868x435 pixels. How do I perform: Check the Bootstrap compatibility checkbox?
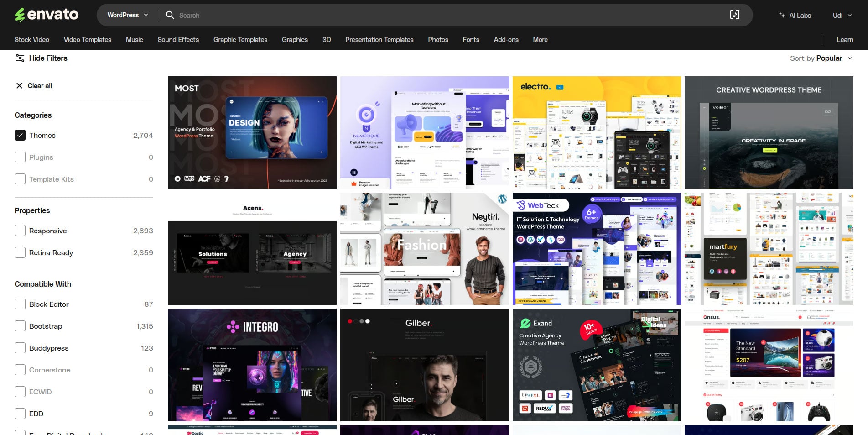point(20,326)
